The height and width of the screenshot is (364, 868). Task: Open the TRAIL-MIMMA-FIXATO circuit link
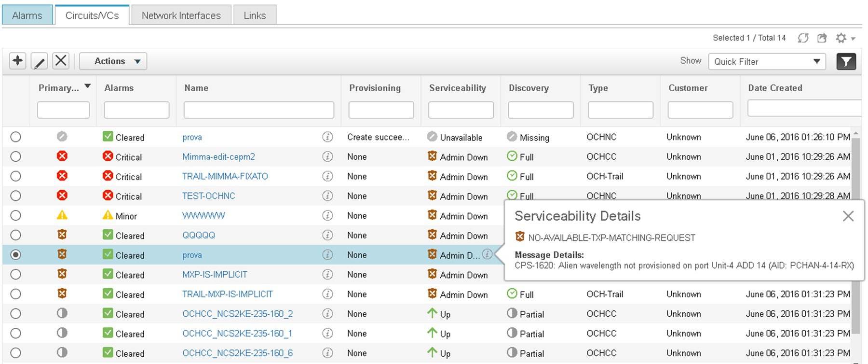[225, 177]
